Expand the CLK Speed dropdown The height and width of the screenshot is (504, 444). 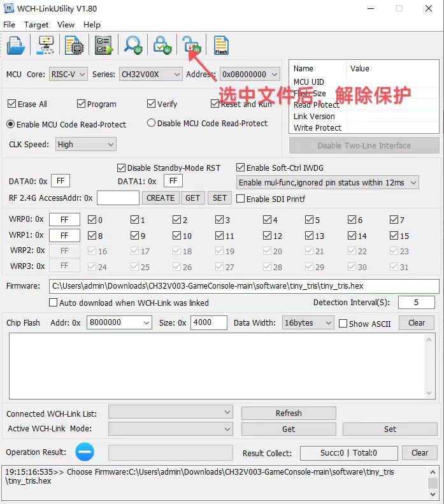[x=85, y=145]
